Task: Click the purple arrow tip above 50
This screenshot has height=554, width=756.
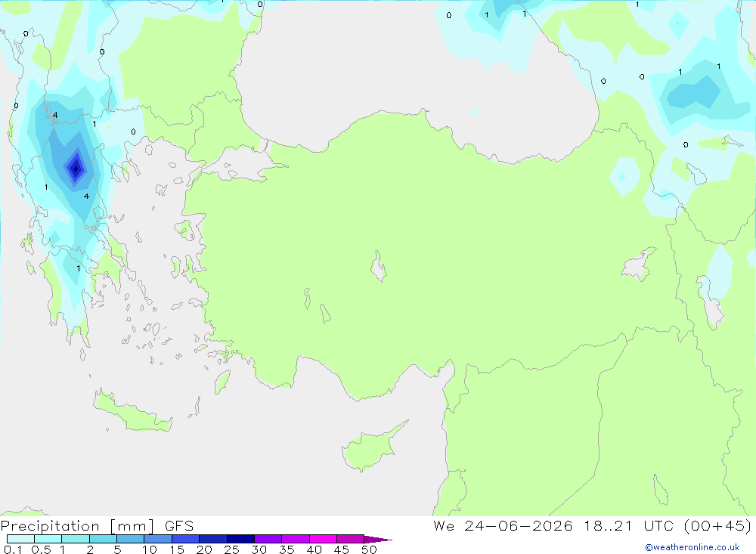Action: (377, 539)
